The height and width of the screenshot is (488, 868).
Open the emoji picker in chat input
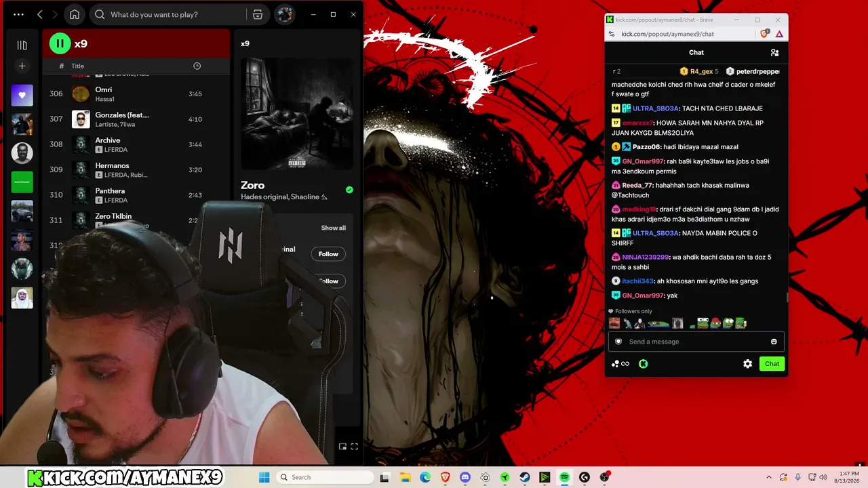(x=774, y=342)
